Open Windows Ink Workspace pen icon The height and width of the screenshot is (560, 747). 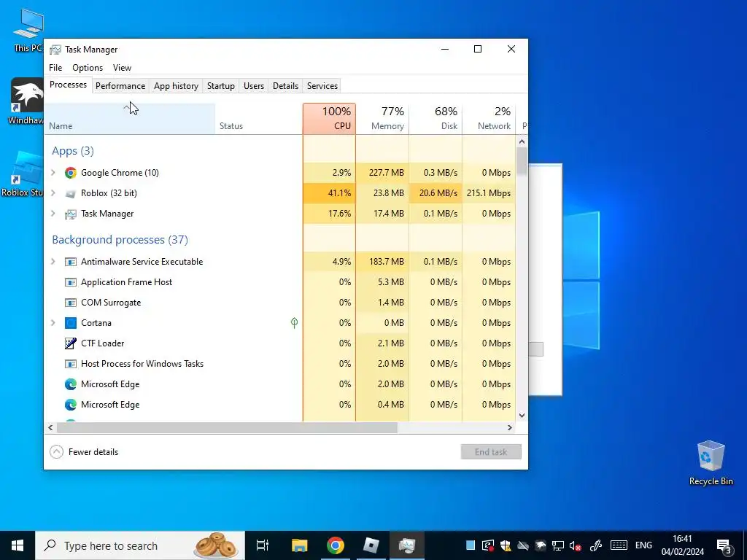[595, 545]
